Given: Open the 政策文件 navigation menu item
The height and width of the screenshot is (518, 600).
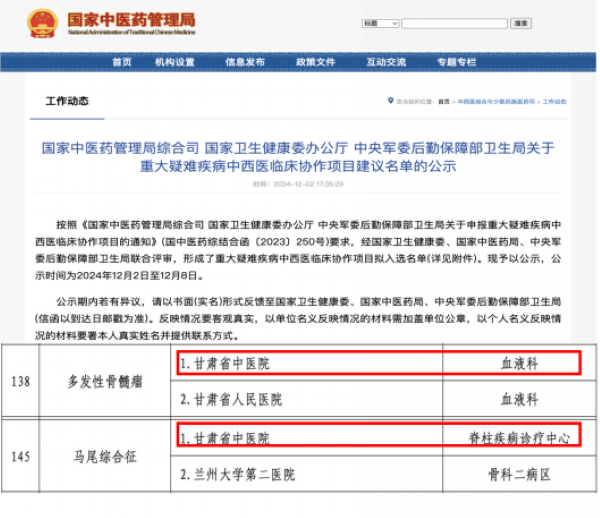Looking at the screenshot, I should click(x=315, y=62).
